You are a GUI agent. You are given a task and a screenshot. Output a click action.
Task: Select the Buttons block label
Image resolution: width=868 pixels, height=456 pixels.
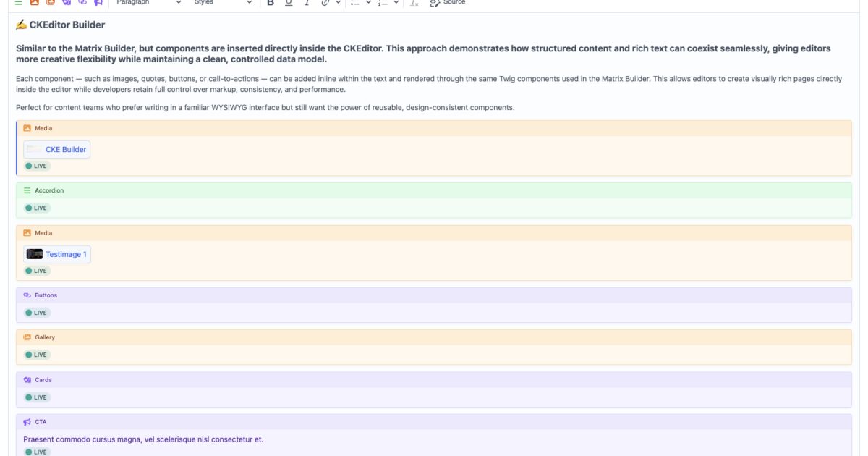46,295
